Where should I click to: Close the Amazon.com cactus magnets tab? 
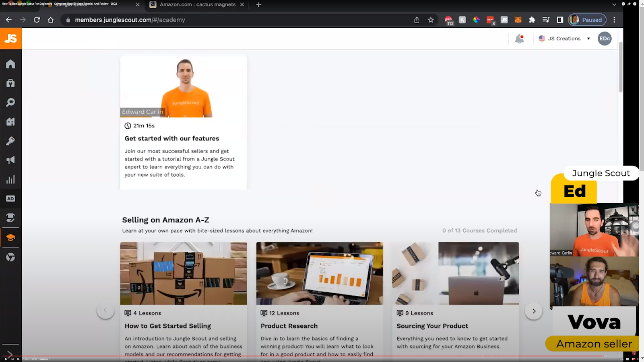pyautogui.click(x=242, y=4)
